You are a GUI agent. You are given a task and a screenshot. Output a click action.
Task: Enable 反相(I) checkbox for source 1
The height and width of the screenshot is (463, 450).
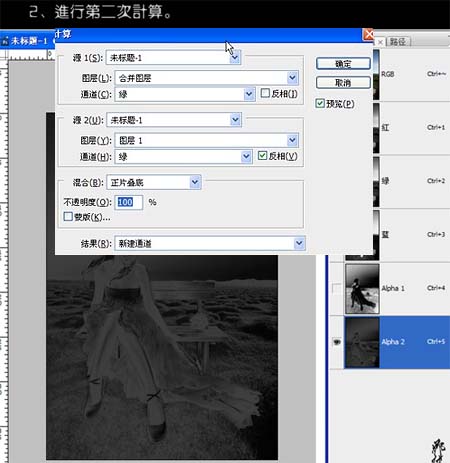pos(265,93)
